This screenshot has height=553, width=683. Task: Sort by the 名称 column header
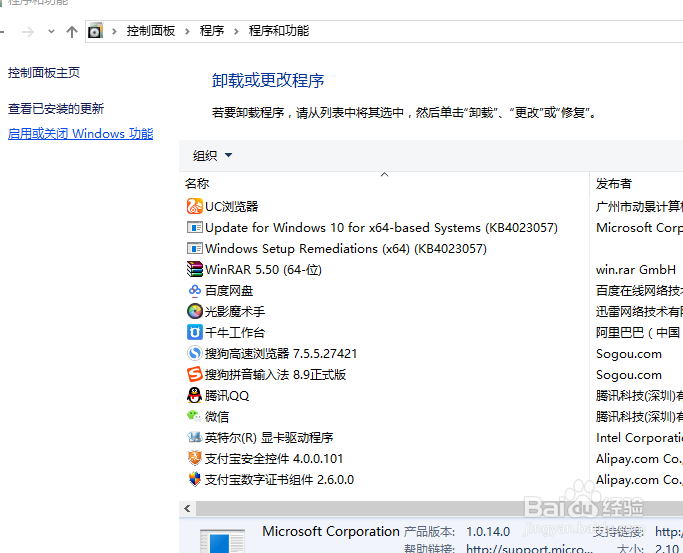click(x=197, y=184)
